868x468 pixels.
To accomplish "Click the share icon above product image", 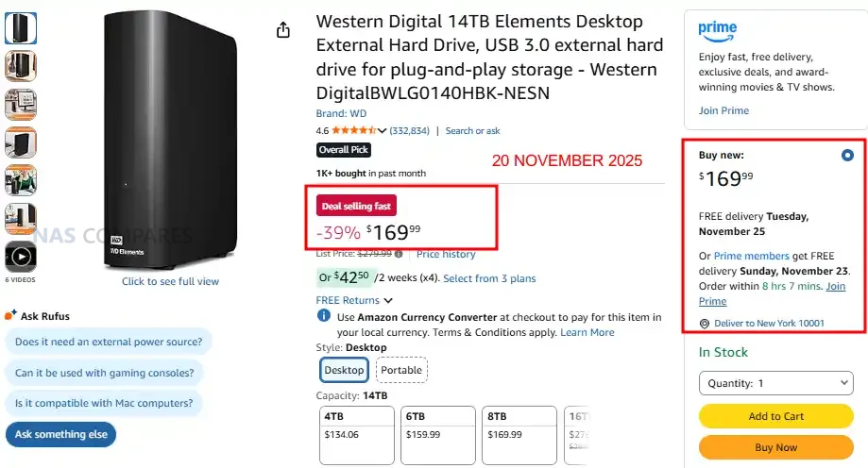I will point(282,30).
